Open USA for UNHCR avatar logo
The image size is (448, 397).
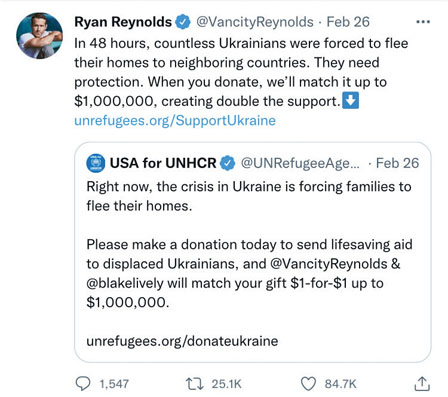[x=96, y=163]
